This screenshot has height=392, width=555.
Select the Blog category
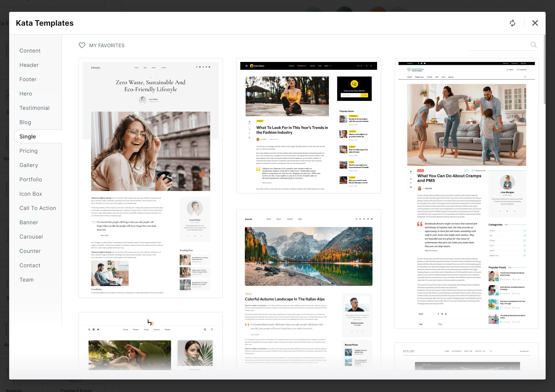(x=25, y=122)
